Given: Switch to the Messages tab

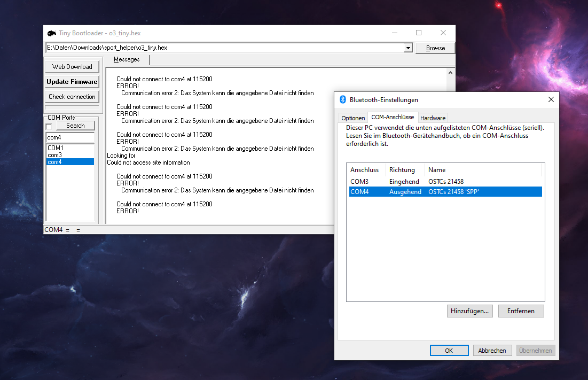Looking at the screenshot, I should click(x=127, y=59).
